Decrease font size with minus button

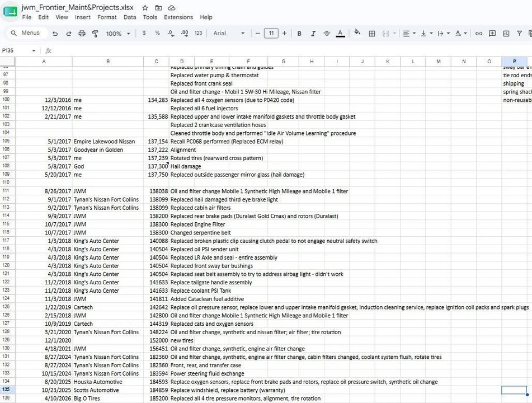tap(257, 33)
